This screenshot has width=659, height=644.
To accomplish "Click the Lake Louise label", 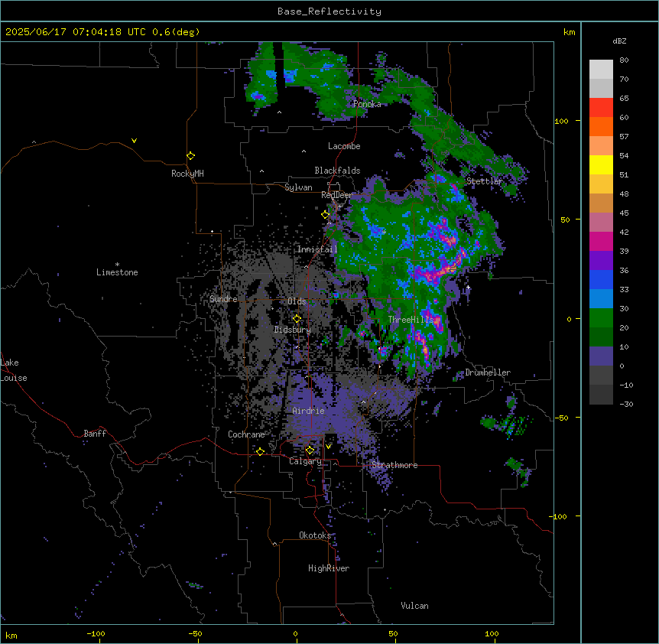I will click(14, 370).
